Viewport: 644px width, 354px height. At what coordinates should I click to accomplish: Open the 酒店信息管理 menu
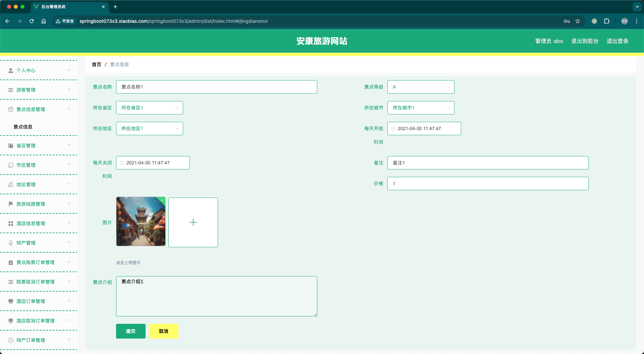tap(39, 223)
